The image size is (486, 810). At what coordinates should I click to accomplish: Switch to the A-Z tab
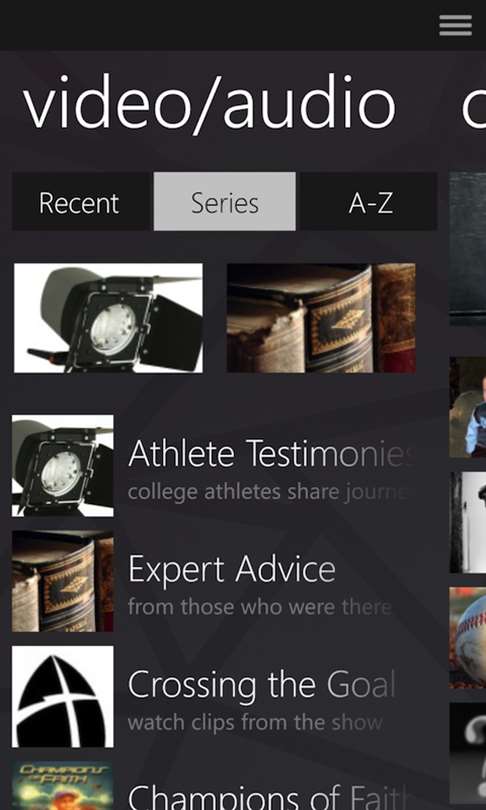[370, 202]
